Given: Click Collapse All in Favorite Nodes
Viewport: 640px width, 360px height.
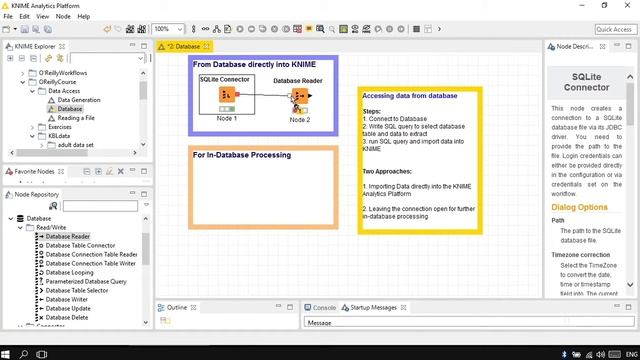Looking at the screenshot, I should point(87,171).
